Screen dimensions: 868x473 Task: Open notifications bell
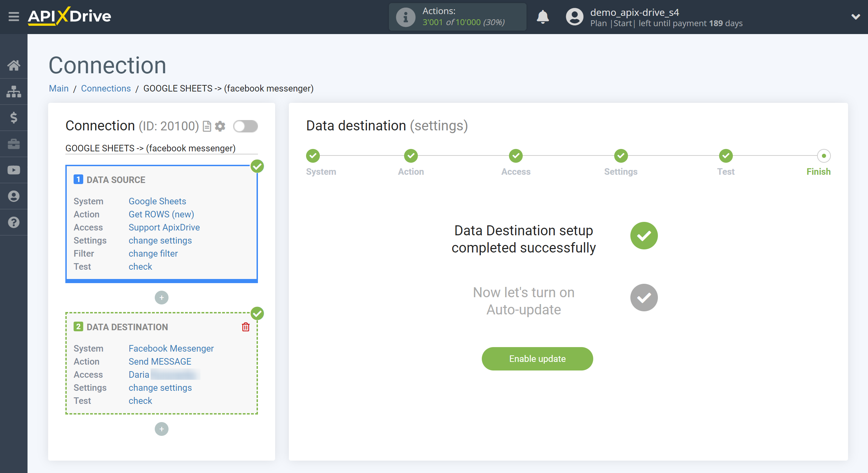543,17
